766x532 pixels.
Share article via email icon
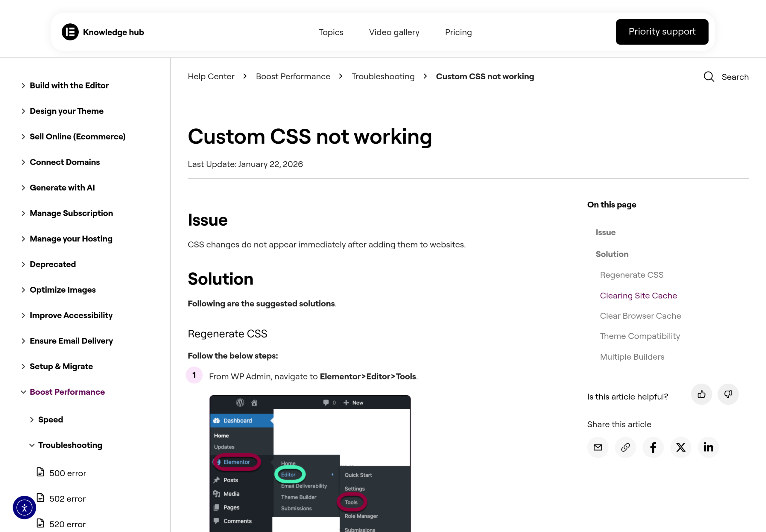click(598, 447)
